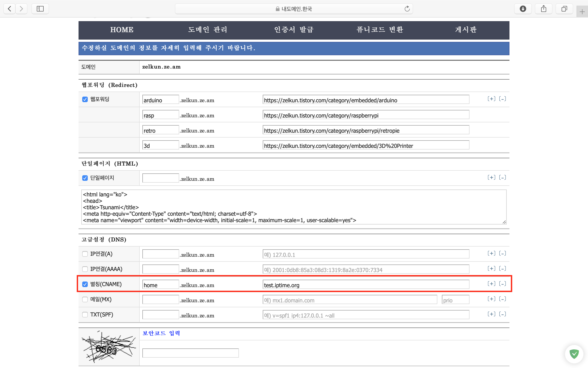Click the retropie redirect URL field

366,130
